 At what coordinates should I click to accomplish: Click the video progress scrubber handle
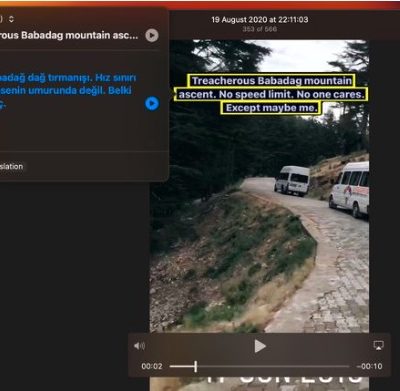(196, 366)
